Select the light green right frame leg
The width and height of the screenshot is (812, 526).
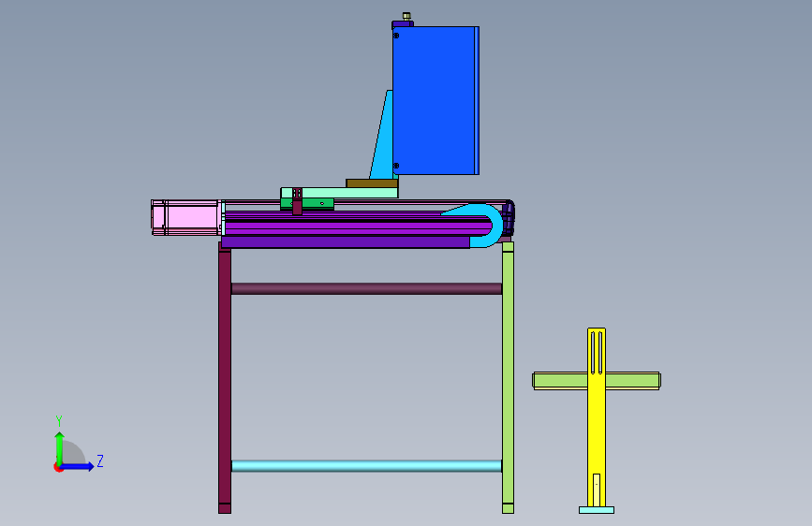(x=508, y=377)
